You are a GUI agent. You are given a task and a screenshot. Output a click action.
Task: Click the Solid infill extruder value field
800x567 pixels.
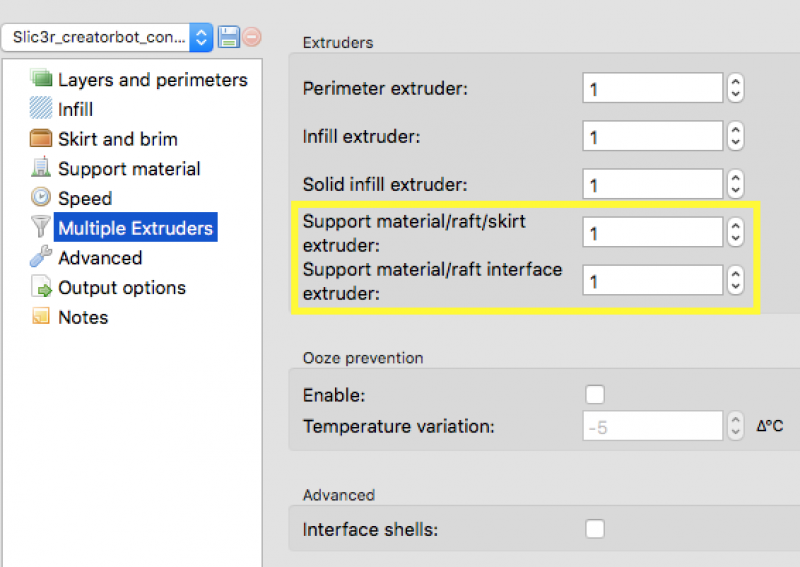click(652, 185)
